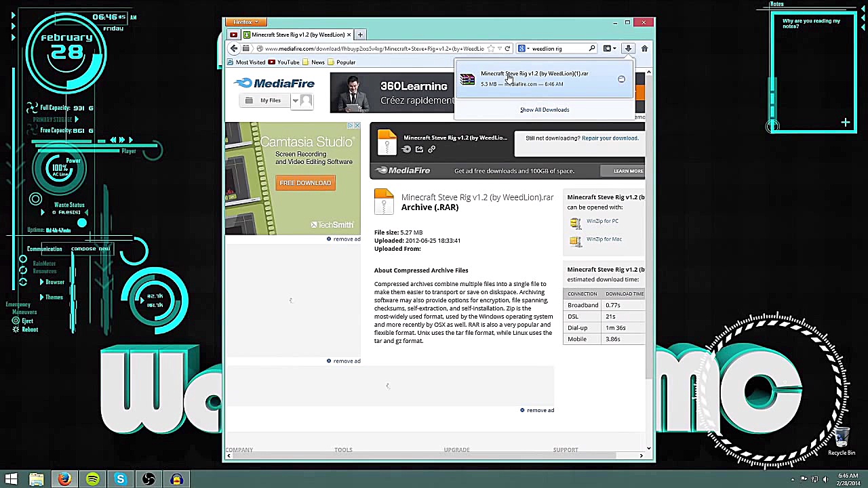Select the Minecraft Steve Rig tab

coord(298,35)
